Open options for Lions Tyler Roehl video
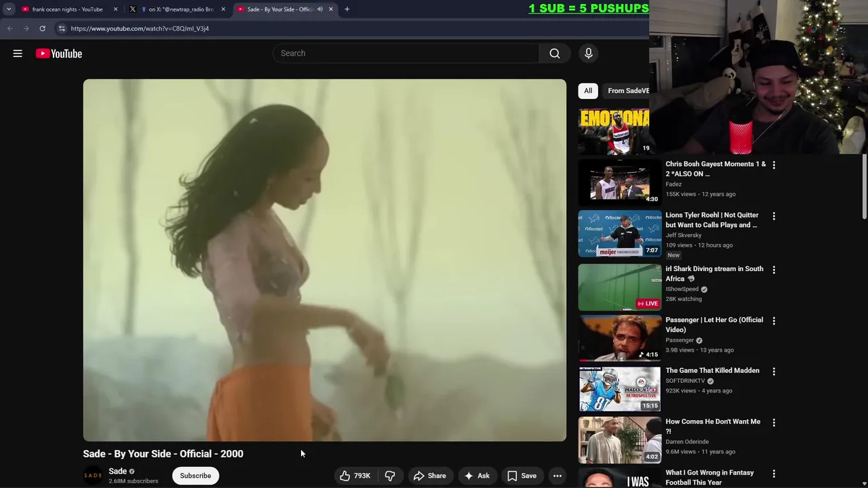 774,216
